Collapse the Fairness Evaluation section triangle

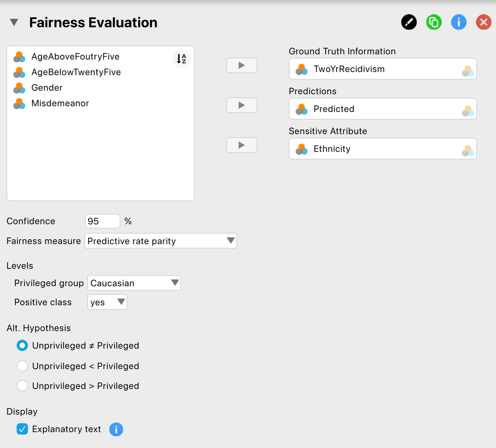pos(14,23)
